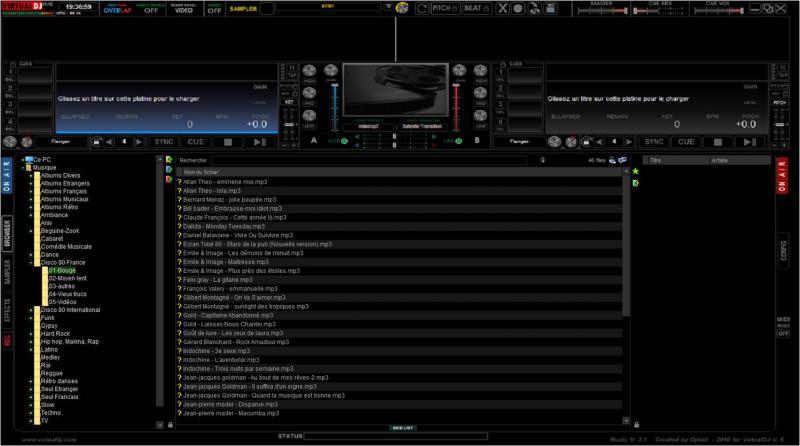Click the SIDE LIST button under the file list
Viewport: 800px width, 446px height.
point(403,428)
